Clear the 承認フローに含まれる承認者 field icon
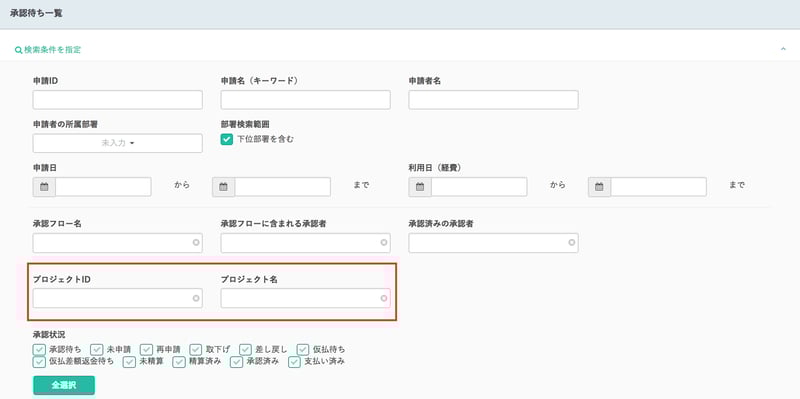The width and height of the screenshot is (800, 399). 384,243
